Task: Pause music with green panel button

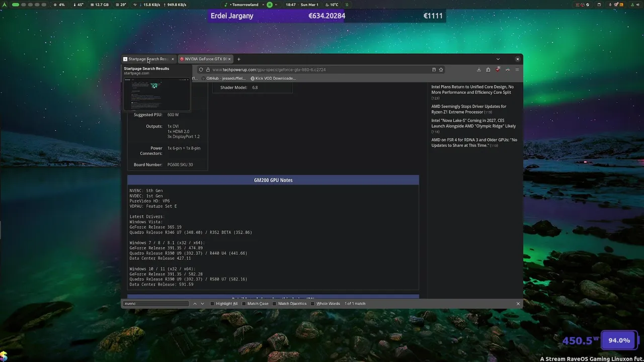Action: [270, 5]
